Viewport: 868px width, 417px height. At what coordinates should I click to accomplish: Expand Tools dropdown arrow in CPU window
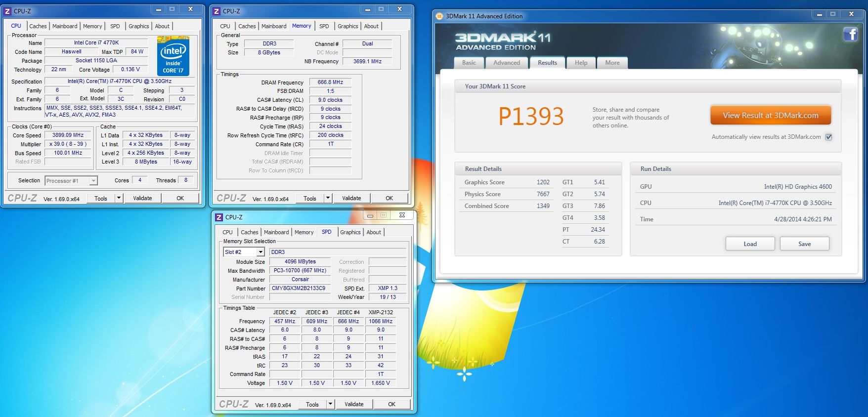[119, 198]
